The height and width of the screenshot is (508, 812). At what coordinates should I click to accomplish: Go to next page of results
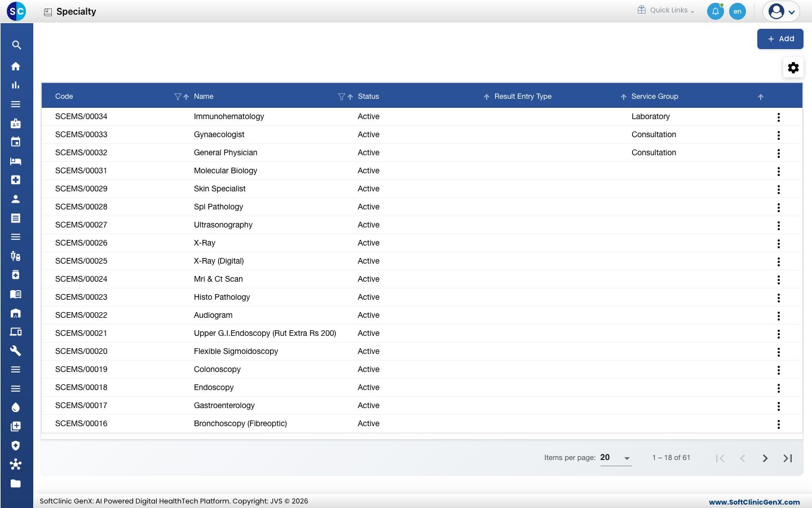(765, 458)
